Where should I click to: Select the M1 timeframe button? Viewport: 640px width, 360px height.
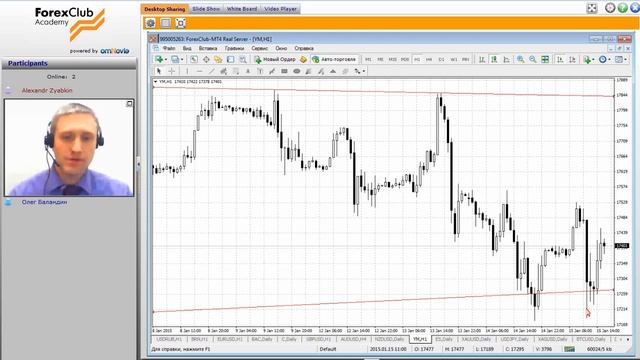[368, 60]
